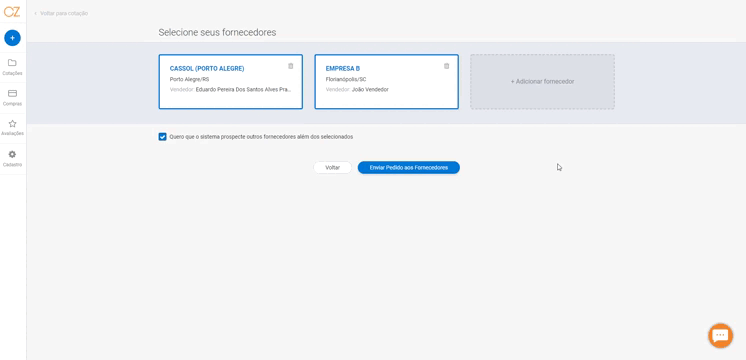Click the CZ logo icon
The image size is (746, 360).
point(12,11)
